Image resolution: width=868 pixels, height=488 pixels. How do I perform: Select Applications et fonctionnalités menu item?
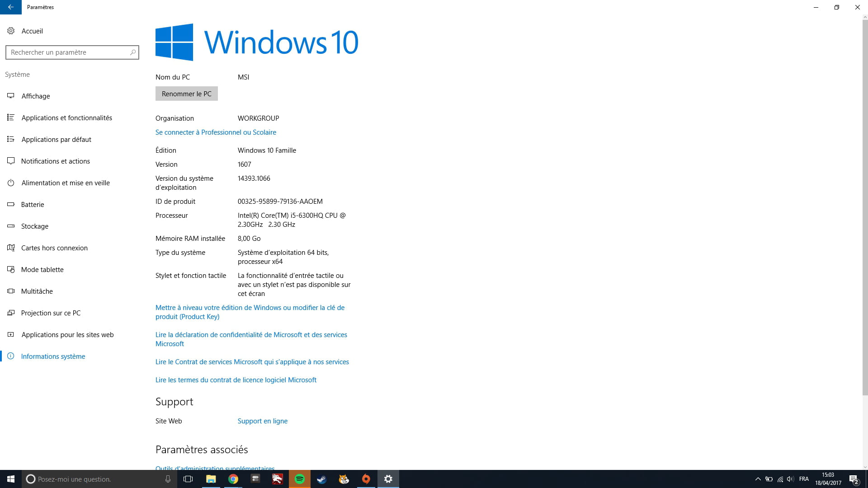click(67, 117)
